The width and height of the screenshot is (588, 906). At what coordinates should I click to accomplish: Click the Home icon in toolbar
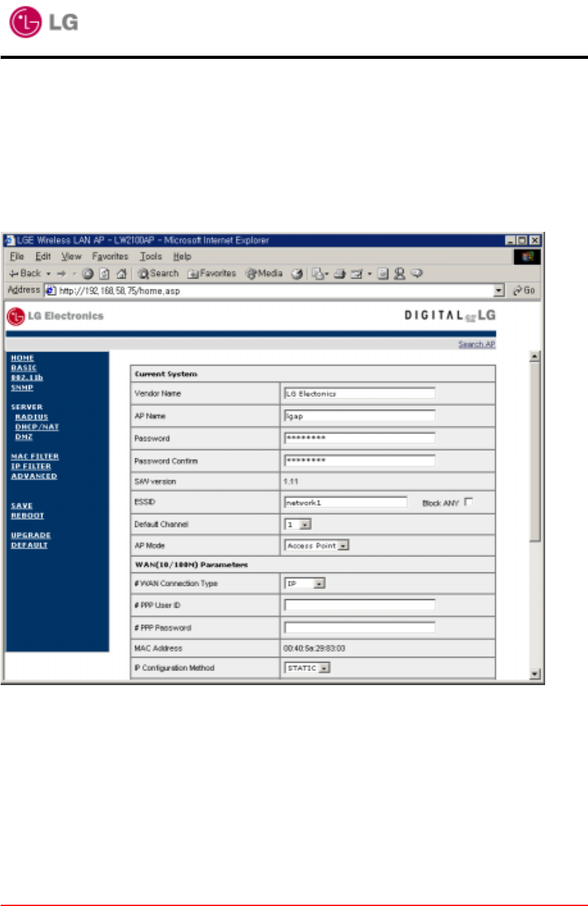click(x=121, y=273)
